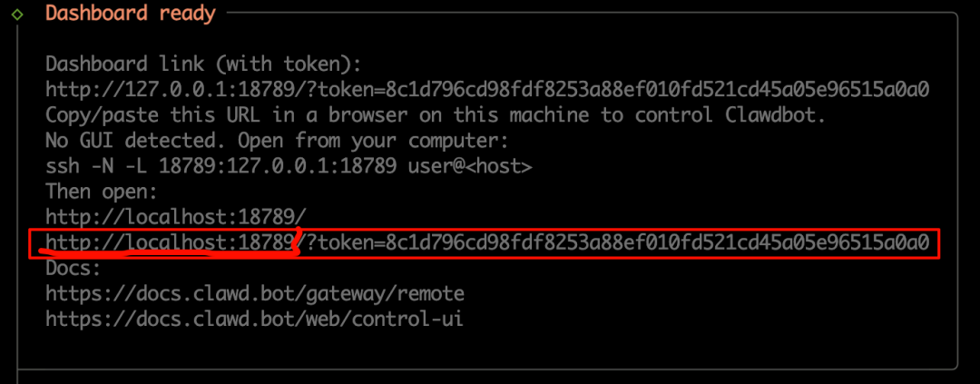Click the Dashboard ready heading
The height and width of the screenshot is (384, 980).
click(131, 13)
